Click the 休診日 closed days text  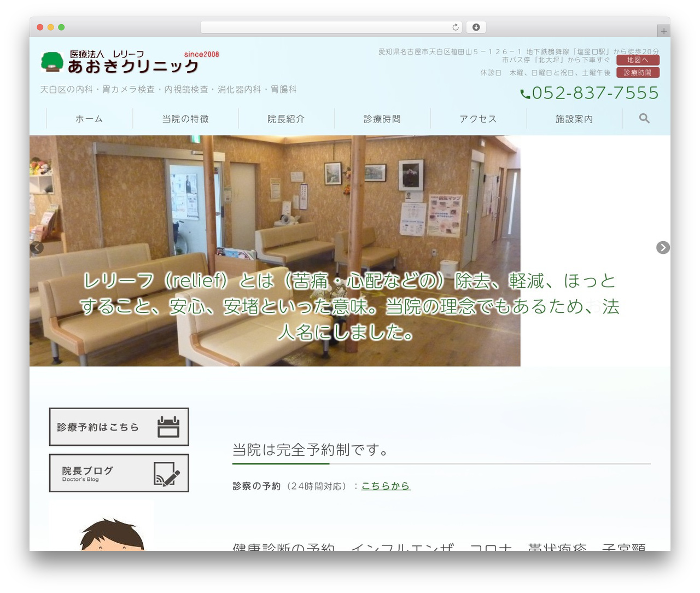(x=546, y=73)
